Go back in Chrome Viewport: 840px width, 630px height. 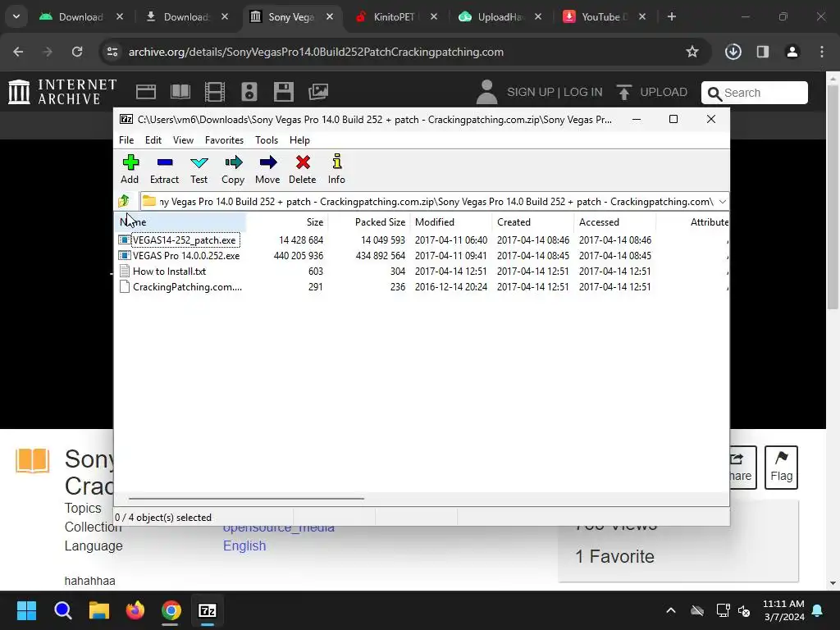[18, 52]
